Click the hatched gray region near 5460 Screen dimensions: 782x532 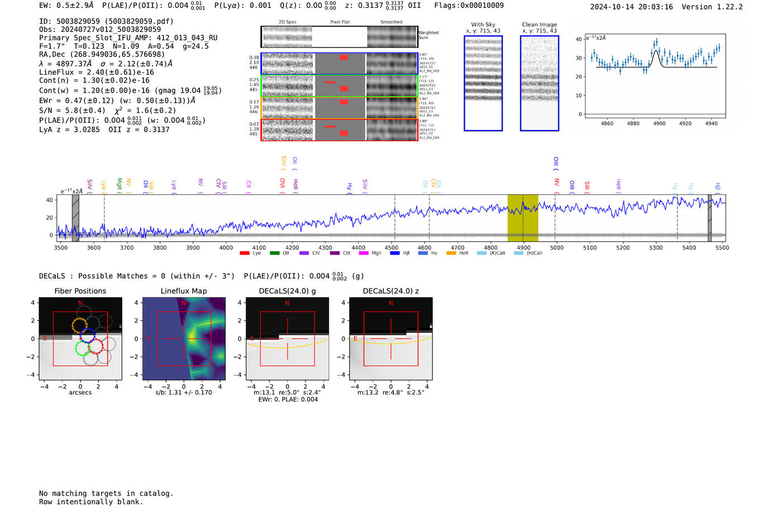pos(710,218)
